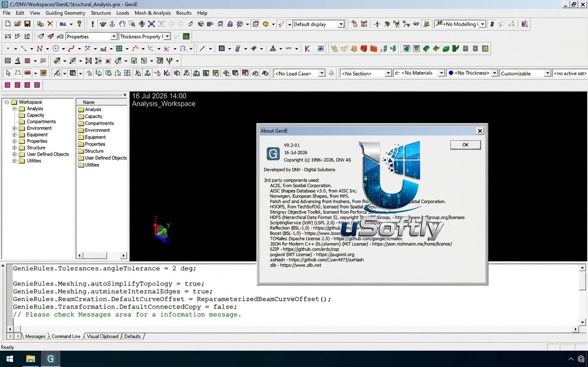Screen dimensions: 588x367
Task: Expand the Analysis folder in the tree
Action: pos(14,109)
